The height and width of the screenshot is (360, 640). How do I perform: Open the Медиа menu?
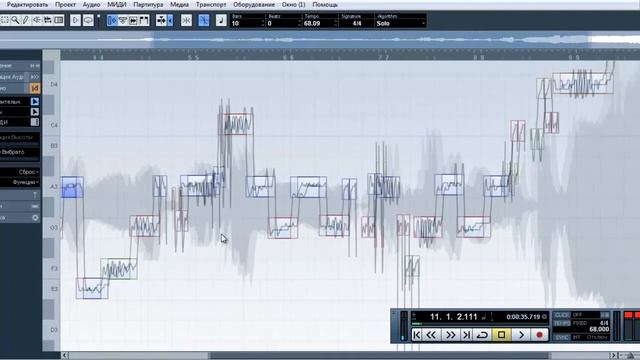[x=179, y=4]
